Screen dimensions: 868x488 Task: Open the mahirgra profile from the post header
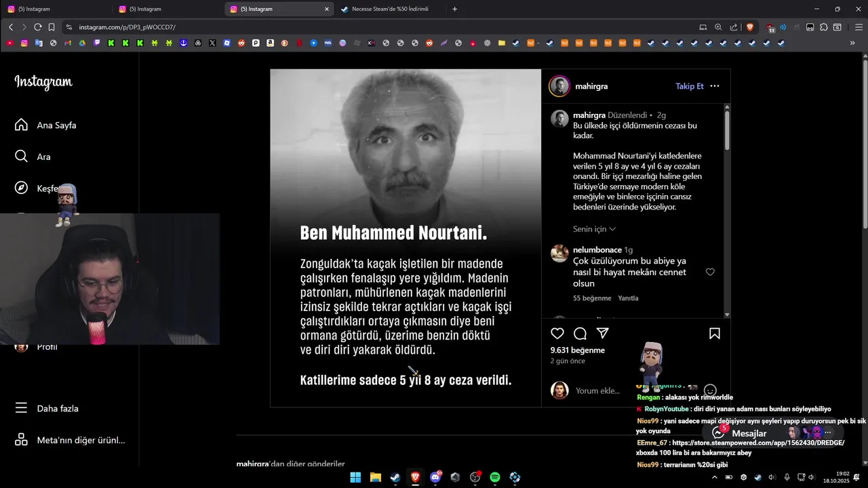click(591, 86)
